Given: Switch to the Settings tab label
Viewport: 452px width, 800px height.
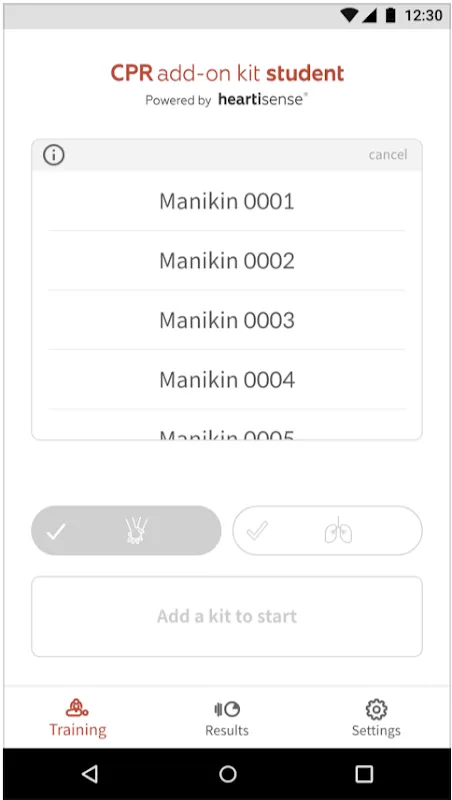Looking at the screenshot, I should pos(376,731).
